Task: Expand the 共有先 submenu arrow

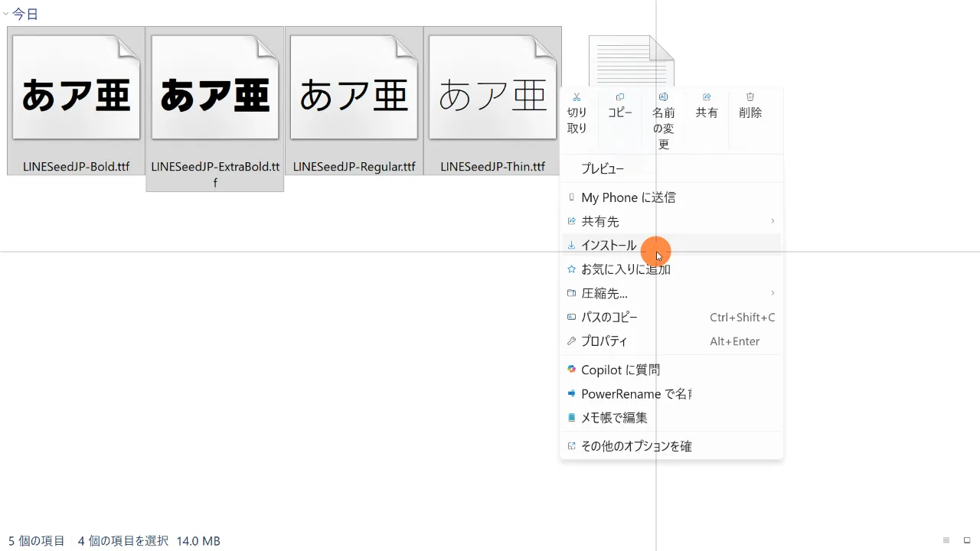Action: click(773, 221)
